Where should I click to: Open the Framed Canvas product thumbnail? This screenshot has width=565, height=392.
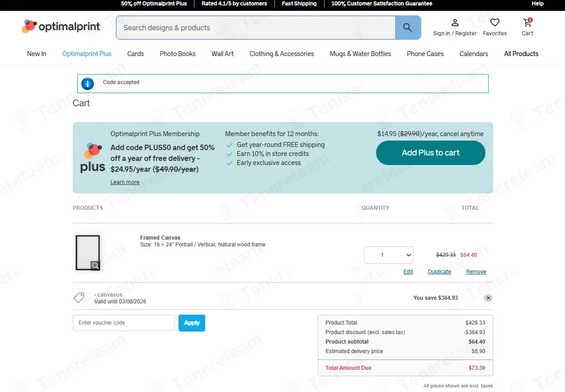click(x=88, y=253)
